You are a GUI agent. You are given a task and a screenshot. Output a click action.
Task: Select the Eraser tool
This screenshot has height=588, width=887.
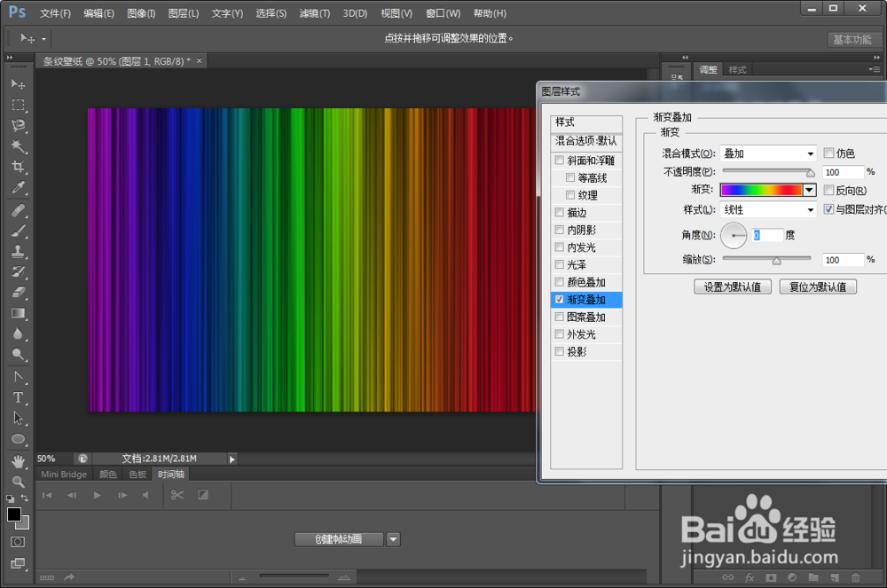(18, 293)
